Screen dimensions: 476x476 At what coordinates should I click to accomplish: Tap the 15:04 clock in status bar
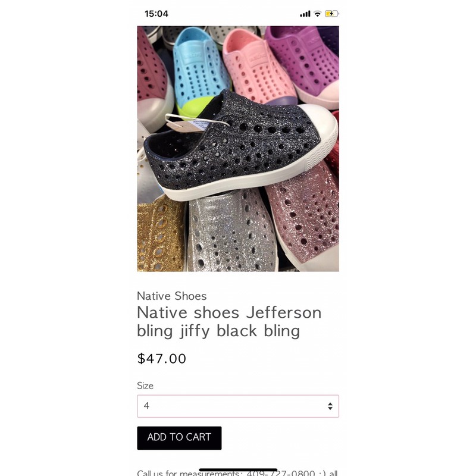pos(156,14)
